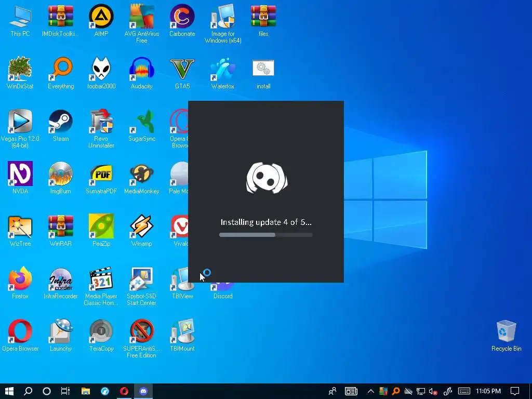Select the files archive icon

(263, 16)
